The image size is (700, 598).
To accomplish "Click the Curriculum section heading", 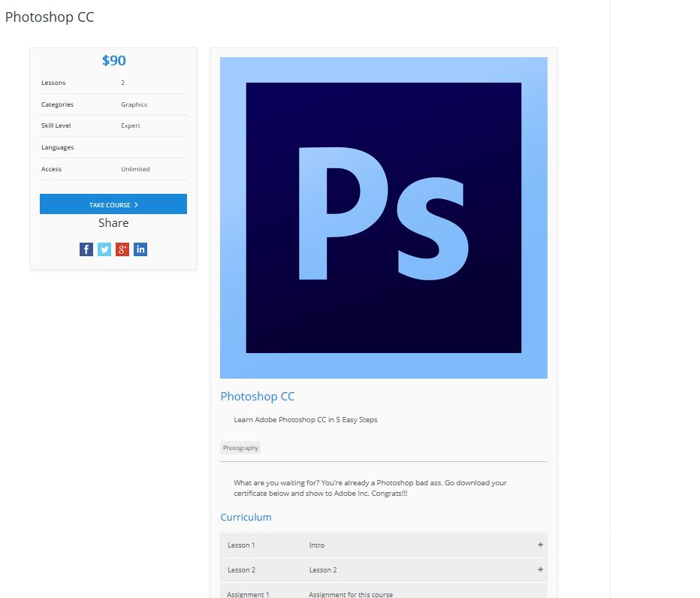I will [x=246, y=517].
